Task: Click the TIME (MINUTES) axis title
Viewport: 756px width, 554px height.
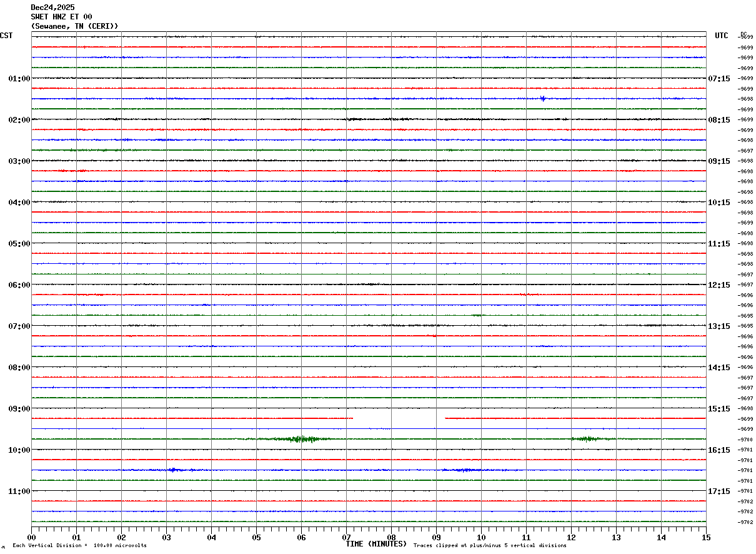Action: click(x=376, y=544)
